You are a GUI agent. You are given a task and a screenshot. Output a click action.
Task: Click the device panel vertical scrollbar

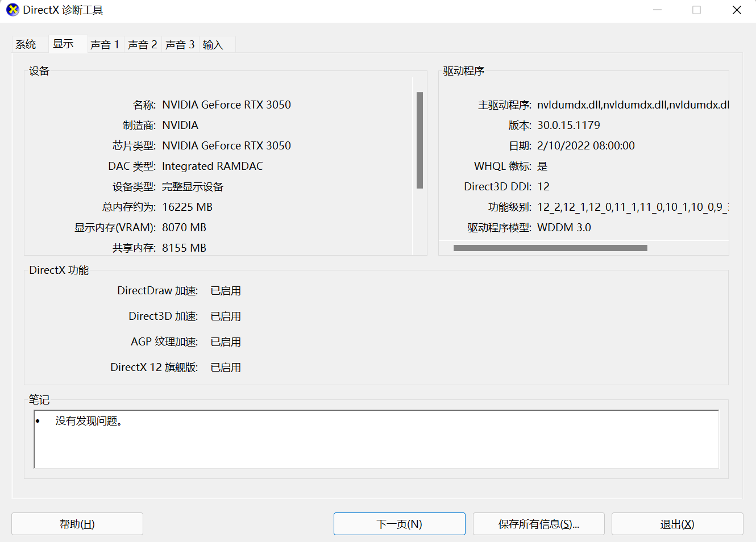tap(419, 140)
